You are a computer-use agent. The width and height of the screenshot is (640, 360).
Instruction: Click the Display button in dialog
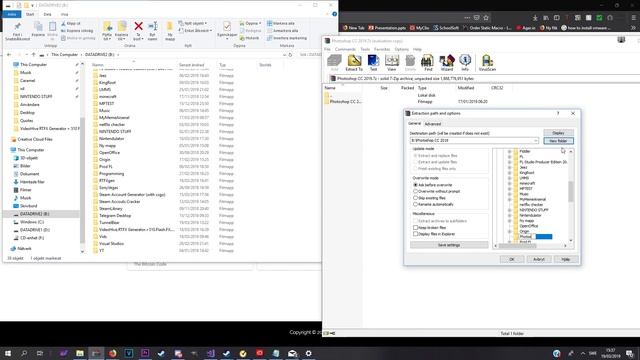[x=558, y=133]
